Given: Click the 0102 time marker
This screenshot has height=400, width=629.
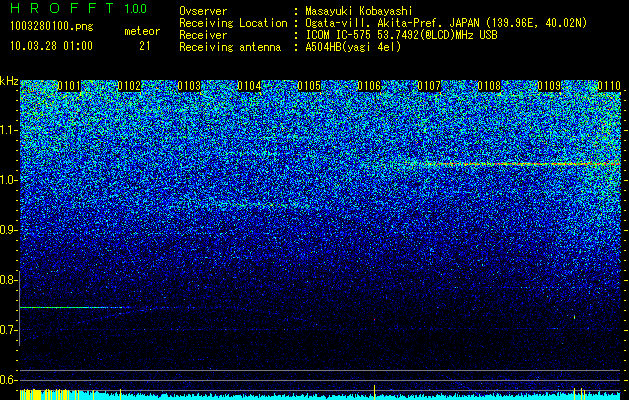Looking at the screenshot, I should pyautogui.click(x=129, y=86).
